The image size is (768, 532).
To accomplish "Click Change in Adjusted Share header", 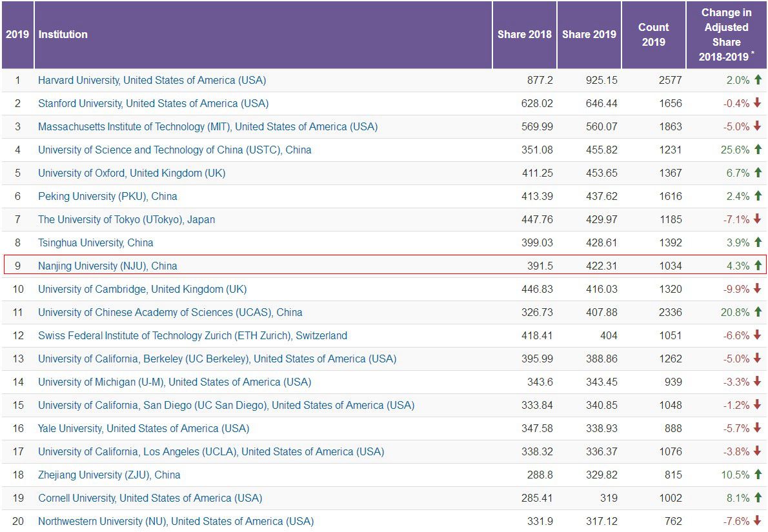I will pos(726,35).
